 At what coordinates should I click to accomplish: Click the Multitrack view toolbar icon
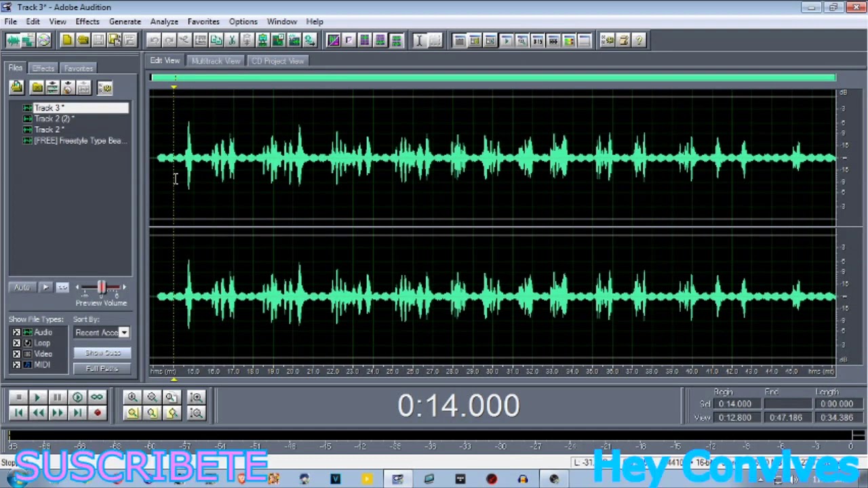[x=28, y=41]
